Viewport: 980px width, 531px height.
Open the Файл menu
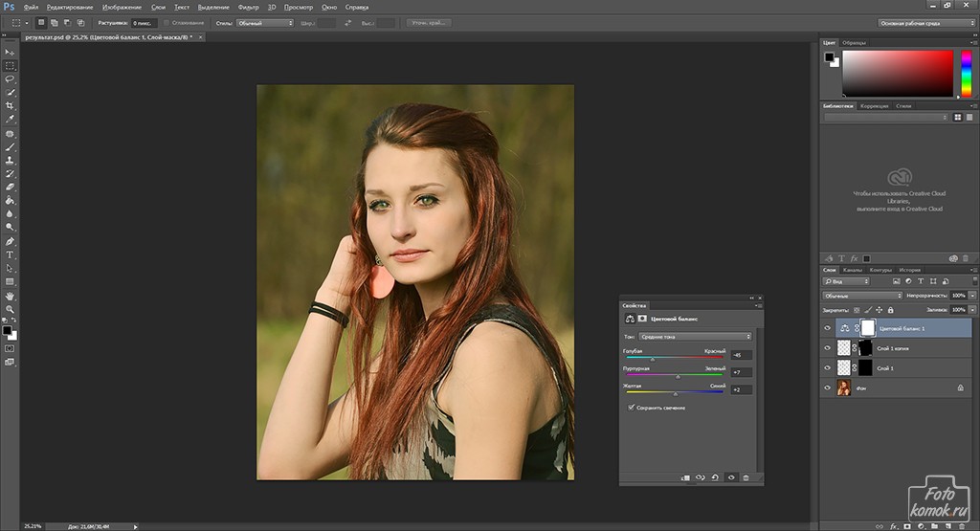coord(31,8)
